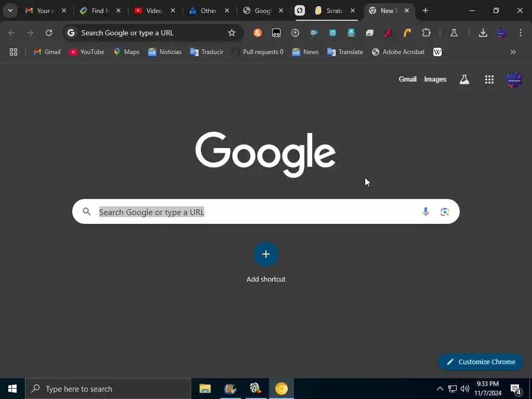The width and height of the screenshot is (532, 399).
Task: Click the address bar URL field
Action: (x=153, y=33)
